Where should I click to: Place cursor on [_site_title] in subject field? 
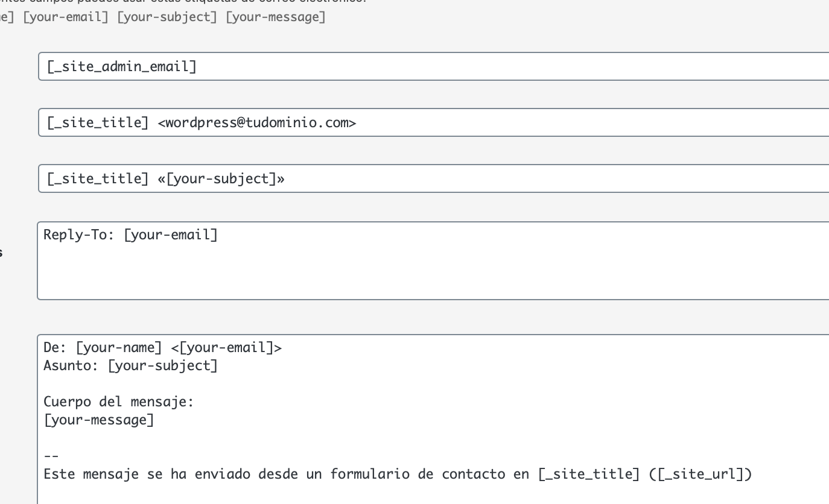tap(98, 179)
